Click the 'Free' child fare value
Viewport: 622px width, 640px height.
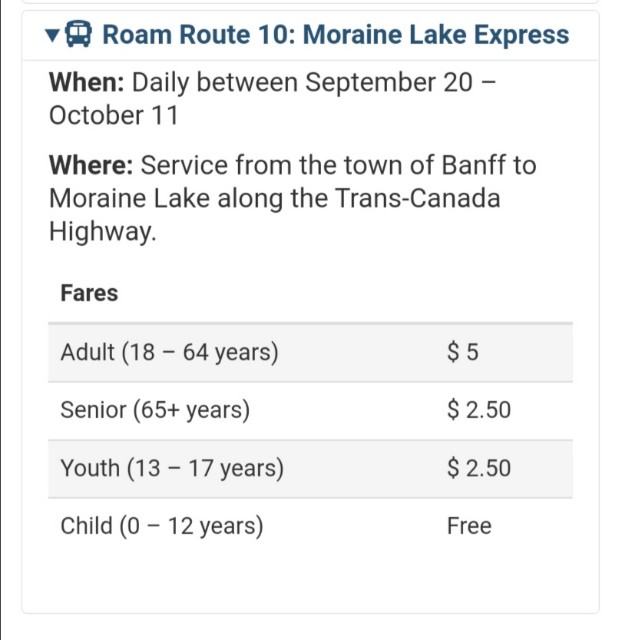coord(469,526)
